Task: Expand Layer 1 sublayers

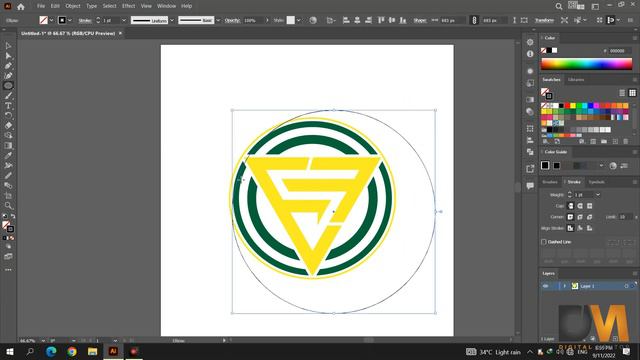Action: point(564,286)
